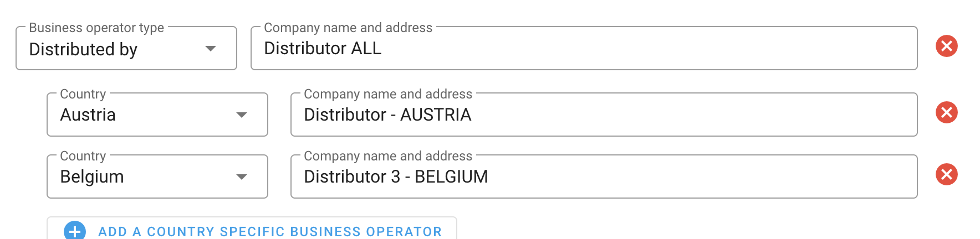Click the label above 'Distributor - AUSTRIA' field

pyautogui.click(x=387, y=94)
